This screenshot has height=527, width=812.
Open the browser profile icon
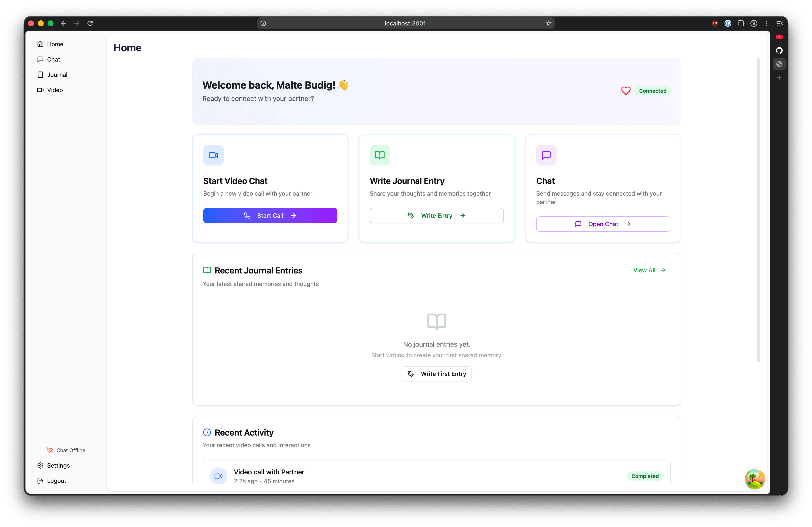coord(754,23)
